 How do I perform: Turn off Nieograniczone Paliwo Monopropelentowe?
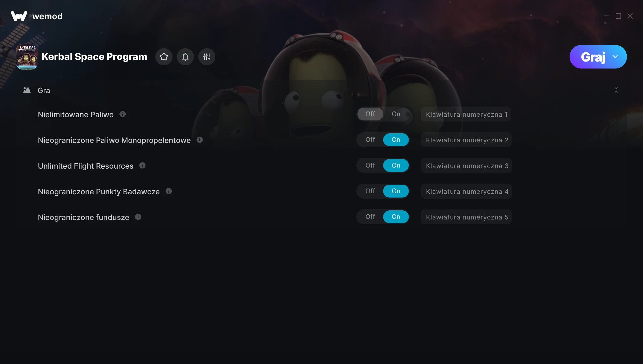(x=370, y=140)
